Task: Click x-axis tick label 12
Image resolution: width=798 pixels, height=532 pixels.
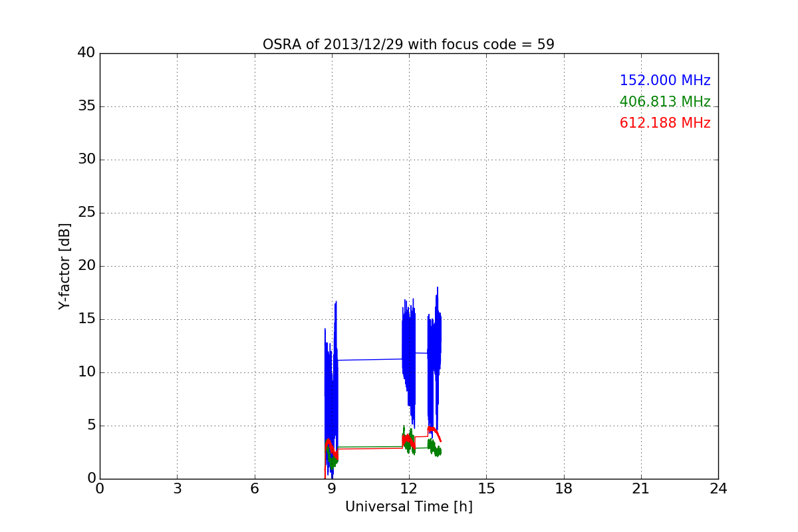Action: pos(409,489)
